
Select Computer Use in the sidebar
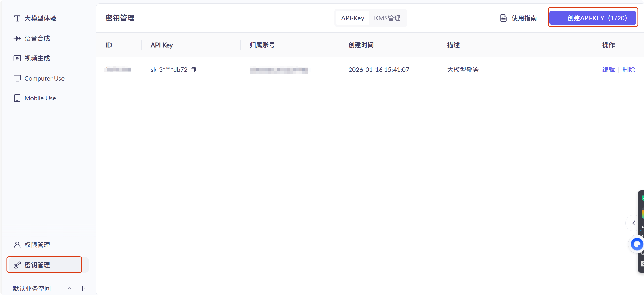44,78
